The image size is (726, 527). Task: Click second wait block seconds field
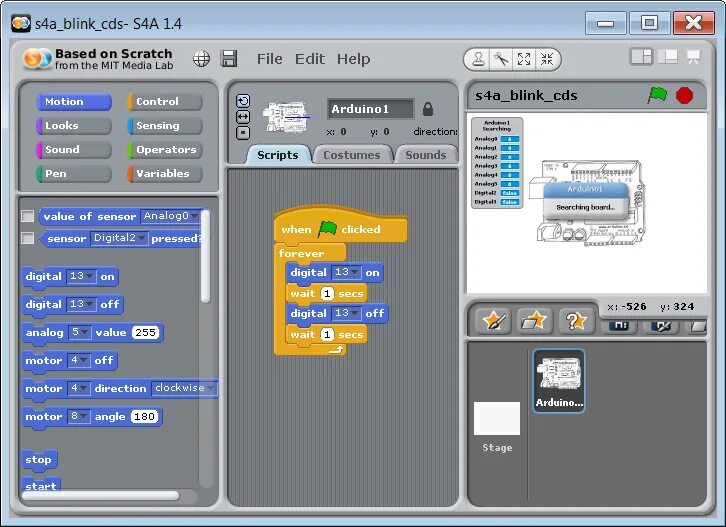coord(327,334)
